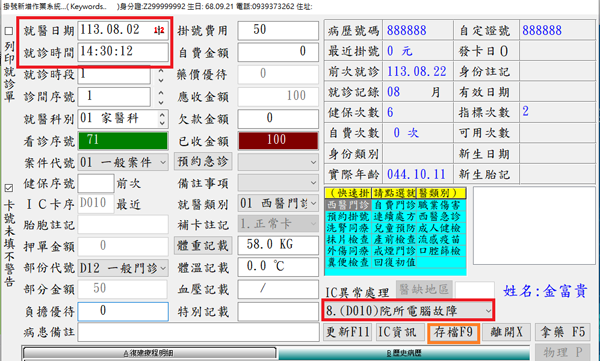Switch to the 歷史病歷 tab
This screenshot has height=361, width=600.
404,353
